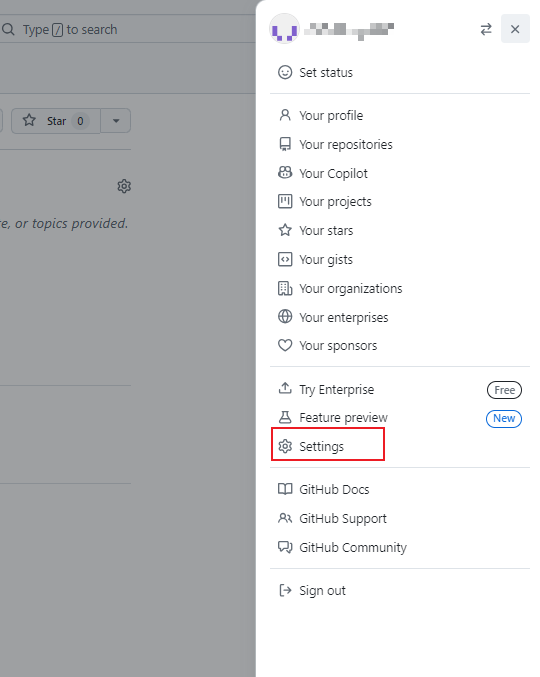Click the Star repository button
Screen dimensions: 540x677
point(56,121)
